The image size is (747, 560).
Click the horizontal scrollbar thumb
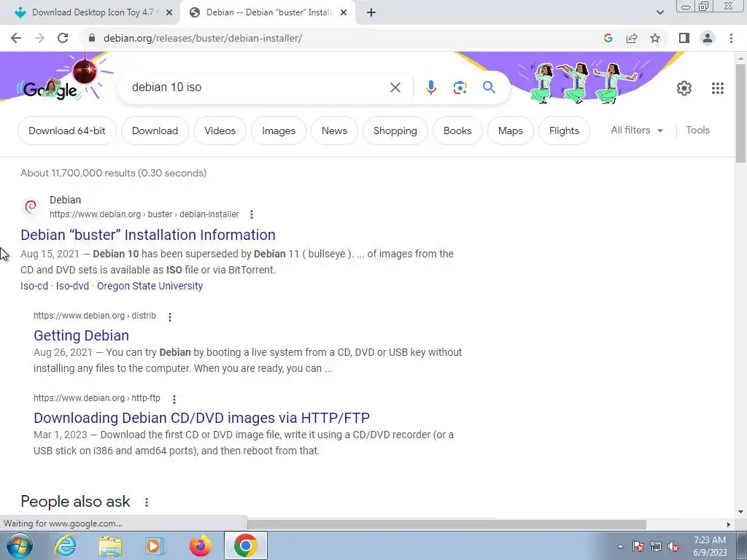[x=447, y=524]
